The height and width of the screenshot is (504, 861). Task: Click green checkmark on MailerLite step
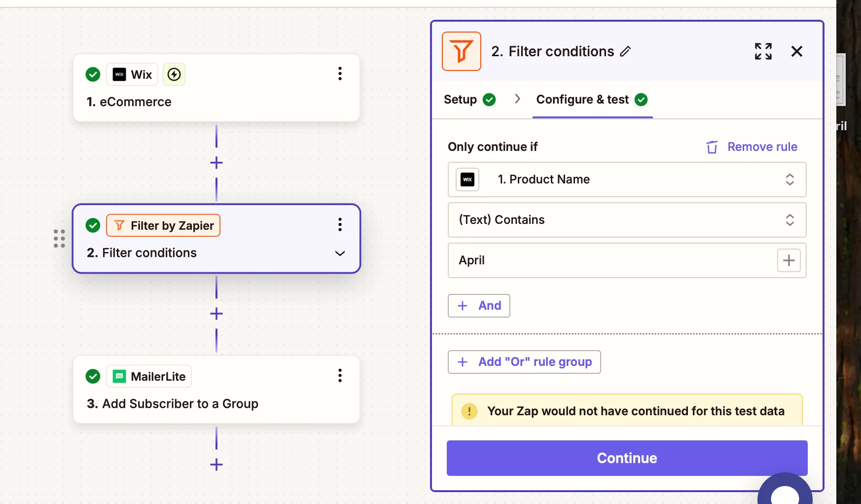point(93,376)
